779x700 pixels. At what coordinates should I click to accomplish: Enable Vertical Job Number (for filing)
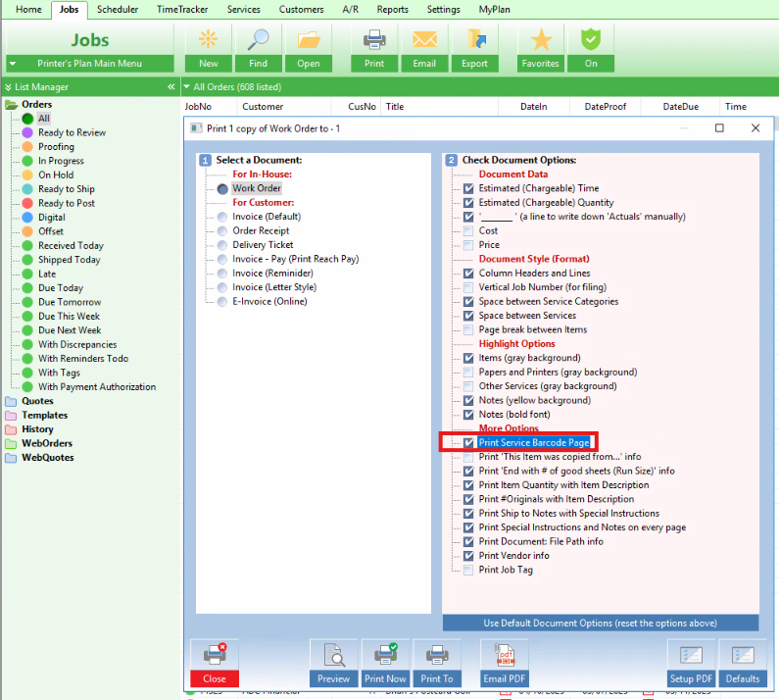468,287
